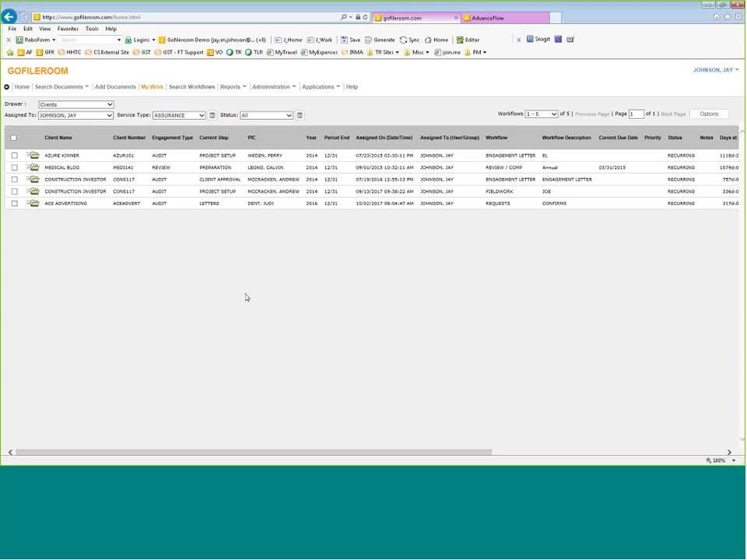
Task: Open the Service Type dropdown showing ASSURANCE
Action: [x=179, y=115]
